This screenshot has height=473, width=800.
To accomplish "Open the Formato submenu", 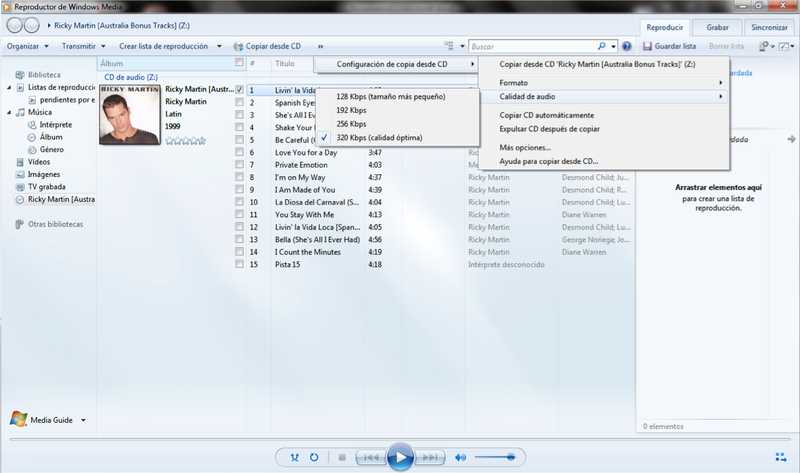I will pos(604,83).
